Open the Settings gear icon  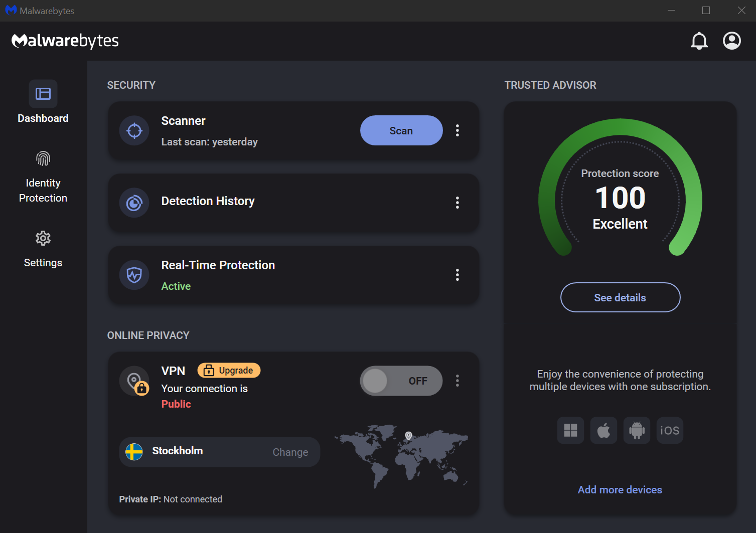coord(43,238)
